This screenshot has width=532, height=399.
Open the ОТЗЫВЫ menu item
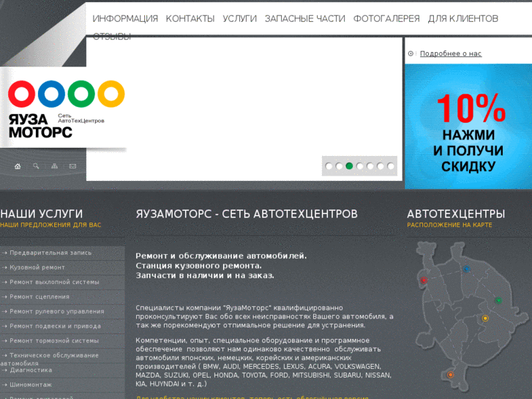[x=112, y=37]
